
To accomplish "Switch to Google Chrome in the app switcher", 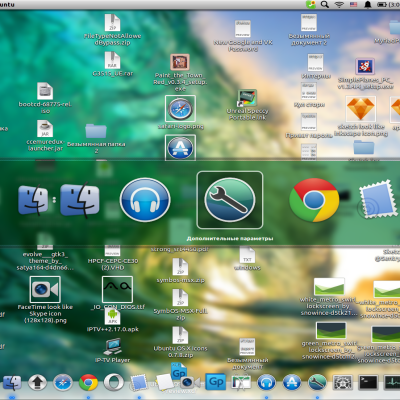I will tap(314, 200).
